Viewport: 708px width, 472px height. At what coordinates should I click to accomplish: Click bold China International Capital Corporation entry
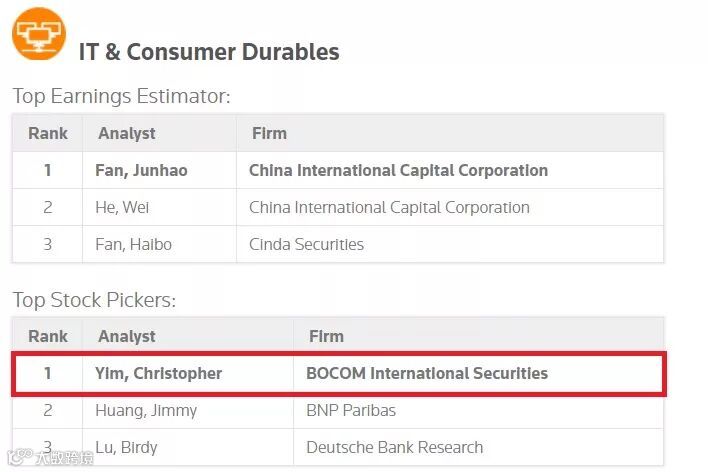point(399,170)
